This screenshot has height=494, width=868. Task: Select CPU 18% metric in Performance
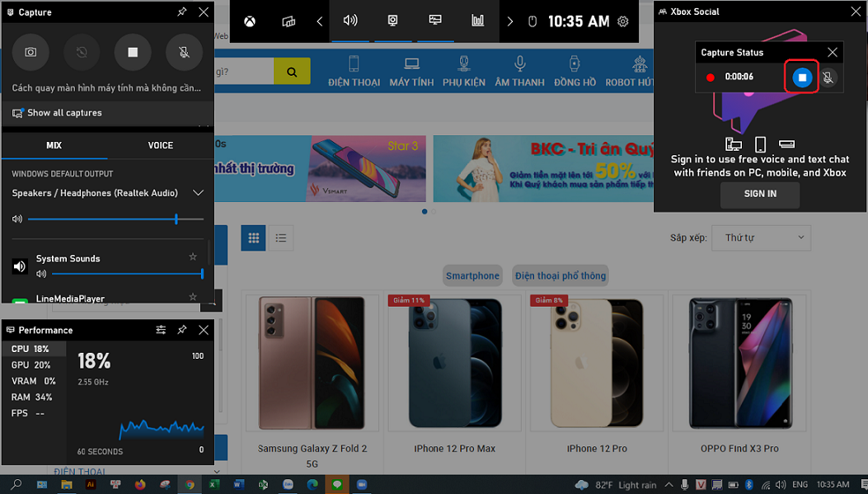point(35,349)
